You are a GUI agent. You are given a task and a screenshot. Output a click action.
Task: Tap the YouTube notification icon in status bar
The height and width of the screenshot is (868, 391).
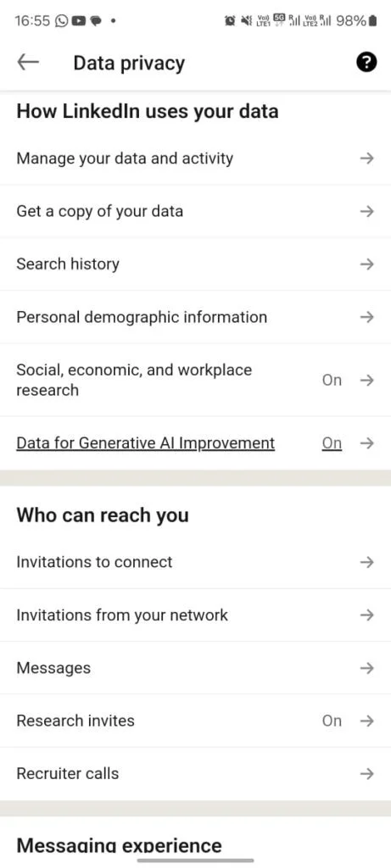(x=79, y=21)
